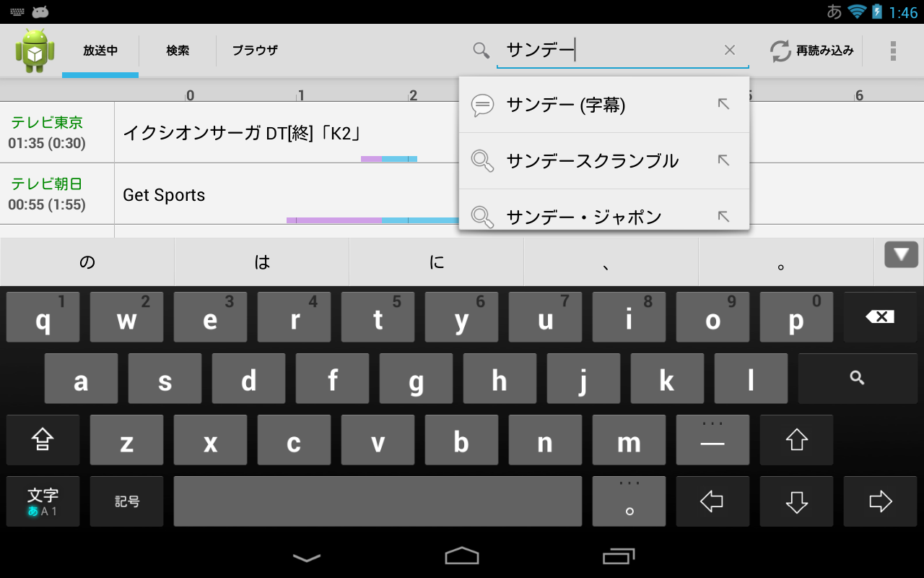Tap the p key
This screenshot has height=578, width=924.
pyautogui.click(x=796, y=317)
